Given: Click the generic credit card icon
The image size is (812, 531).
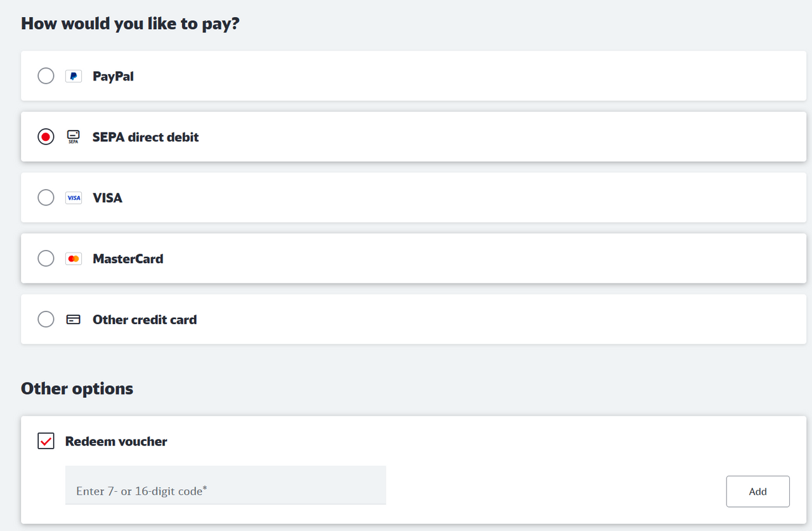Looking at the screenshot, I should tap(74, 320).
